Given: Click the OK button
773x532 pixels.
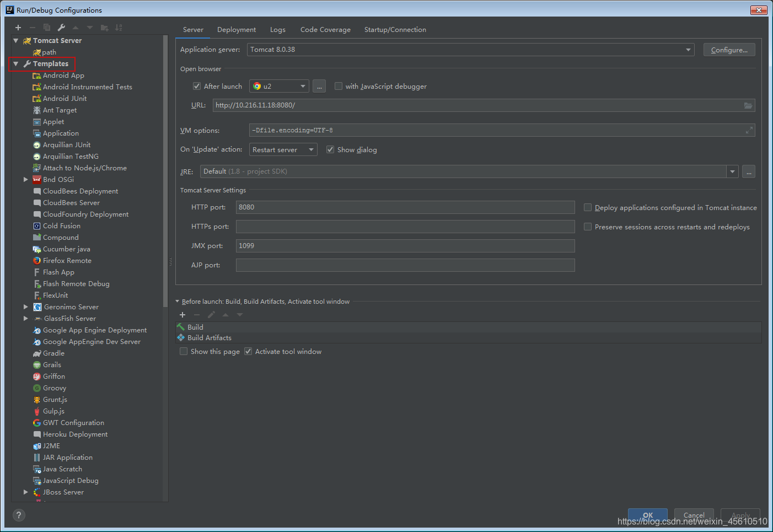Looking at the screenshot, I should click(x=648, y=515).
